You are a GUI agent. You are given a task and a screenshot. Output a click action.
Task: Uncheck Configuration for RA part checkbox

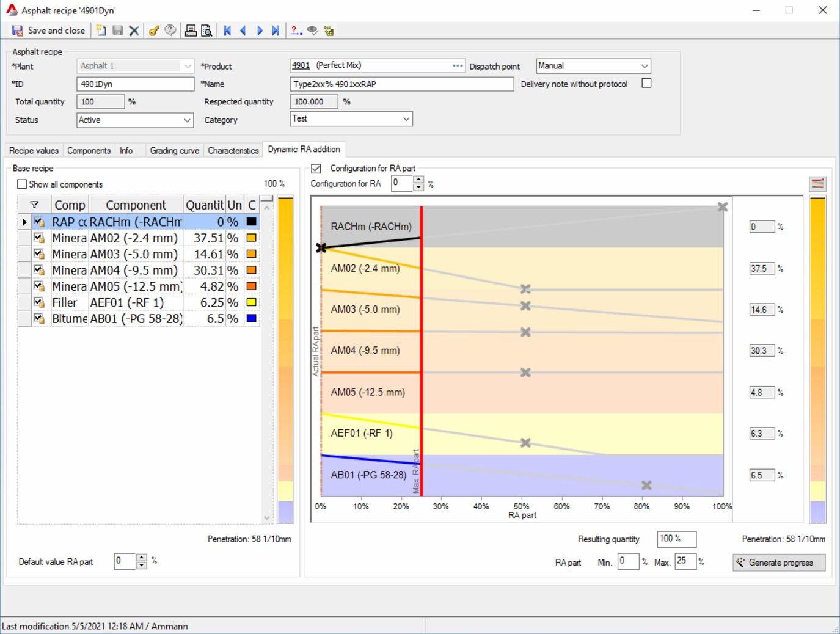click(x=316, y=168)
